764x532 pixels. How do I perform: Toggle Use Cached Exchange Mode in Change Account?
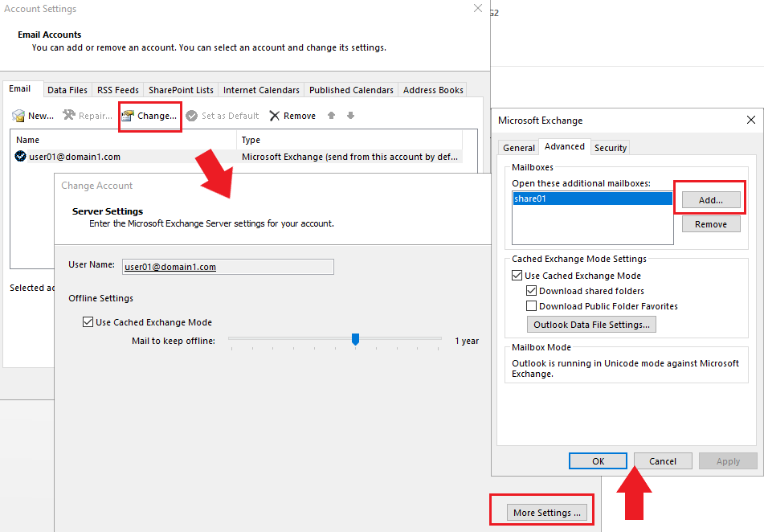(88, 321)
